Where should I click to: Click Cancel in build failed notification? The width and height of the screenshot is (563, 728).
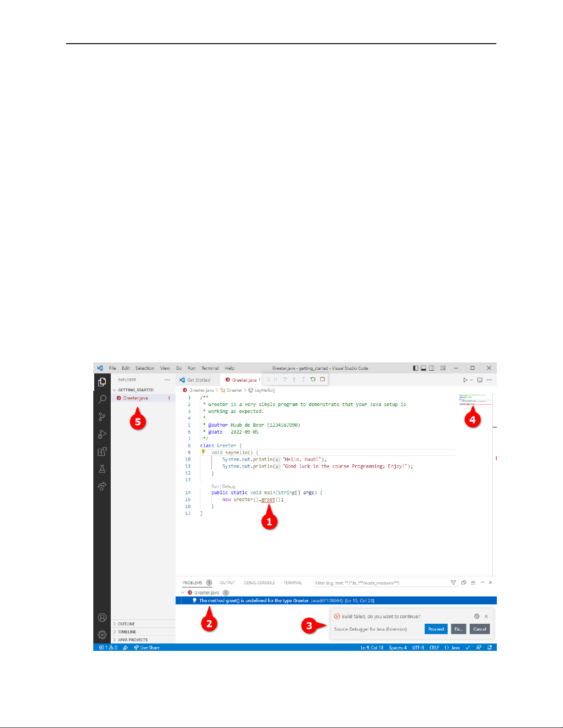[x=479, y=629]
